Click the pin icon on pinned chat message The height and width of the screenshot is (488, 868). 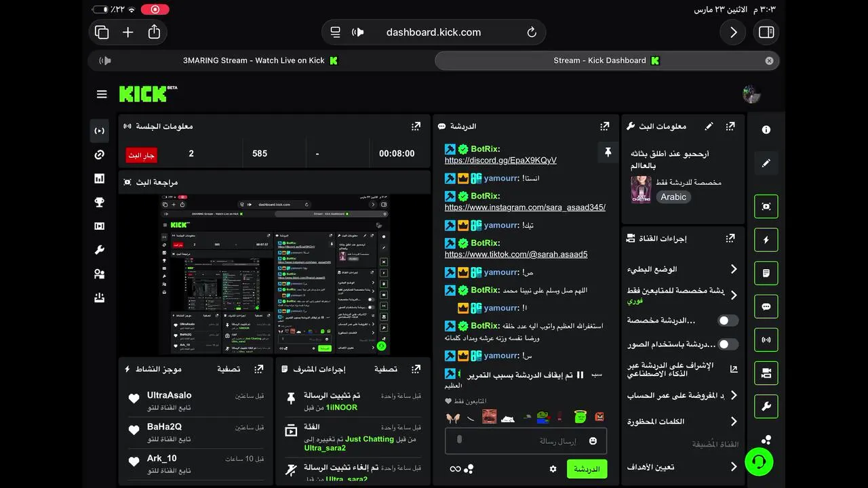pos(608,152)
